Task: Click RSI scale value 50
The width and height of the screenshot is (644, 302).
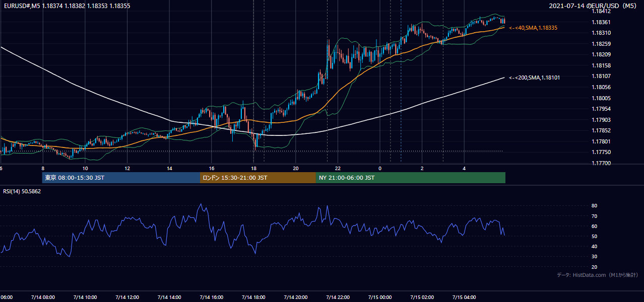Action: [595, 236]
